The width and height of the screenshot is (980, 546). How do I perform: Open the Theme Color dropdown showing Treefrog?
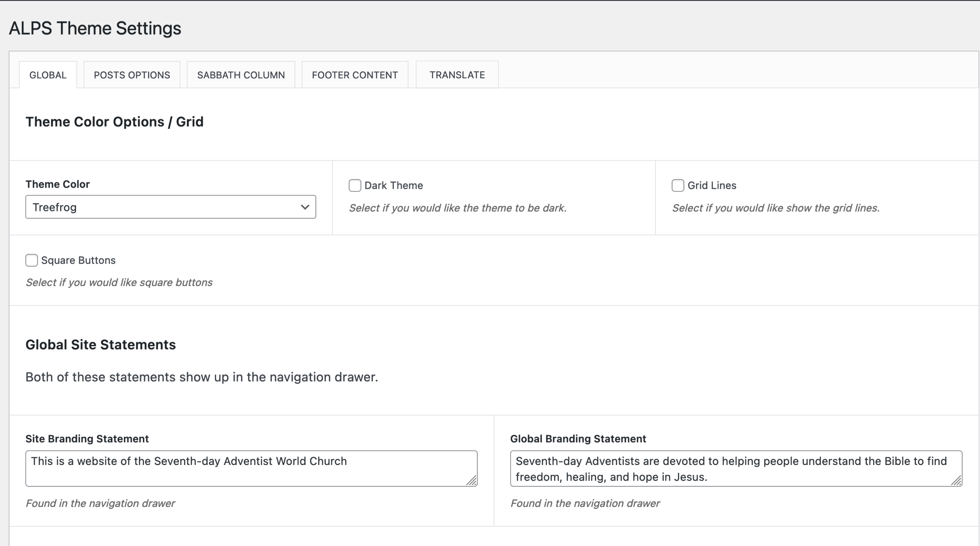point(171,207)
